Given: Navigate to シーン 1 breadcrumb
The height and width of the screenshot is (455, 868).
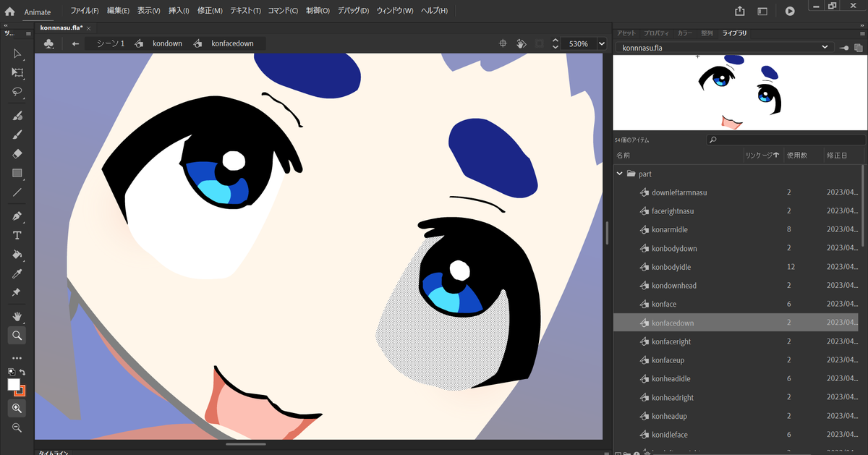Looking at the screenshot, I should tap(110, 43).
